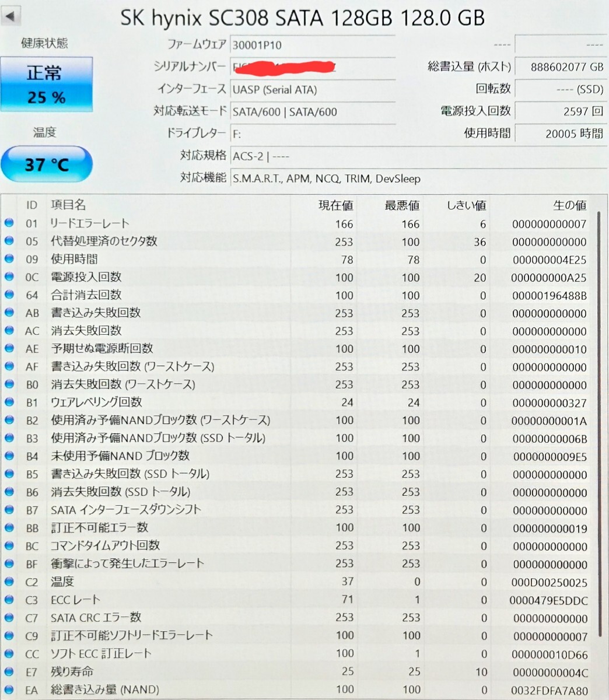Click status dot for B2 row
This screenshot has height=700, width=609.
[x=9, y=420]
